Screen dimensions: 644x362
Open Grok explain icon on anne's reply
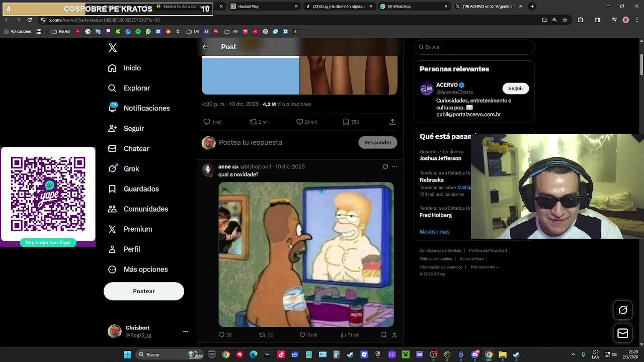click(385, 166)
